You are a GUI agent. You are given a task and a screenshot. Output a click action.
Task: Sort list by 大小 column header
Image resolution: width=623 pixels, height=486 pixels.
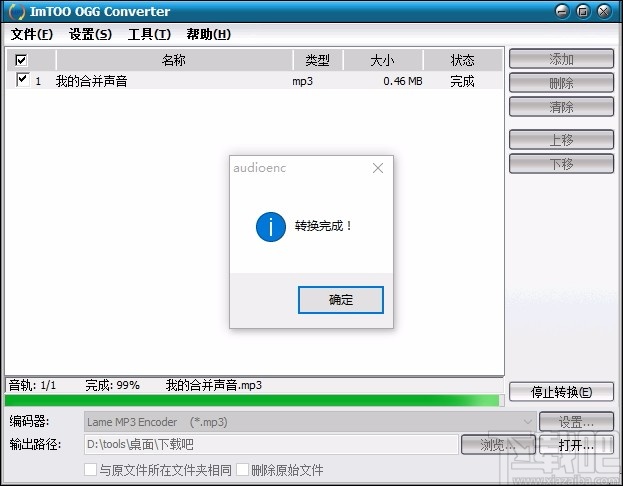point(383,60)
